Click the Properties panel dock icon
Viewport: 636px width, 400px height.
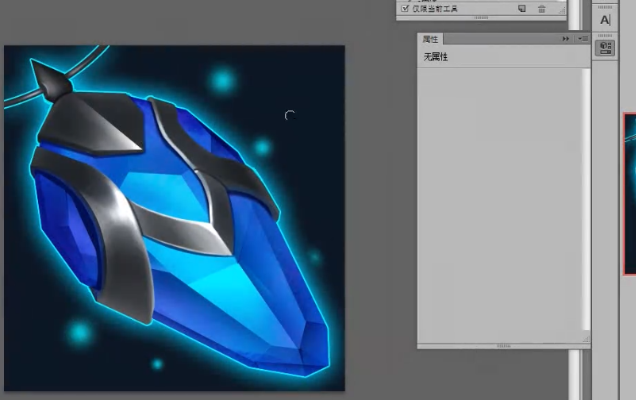coord(605,47)
